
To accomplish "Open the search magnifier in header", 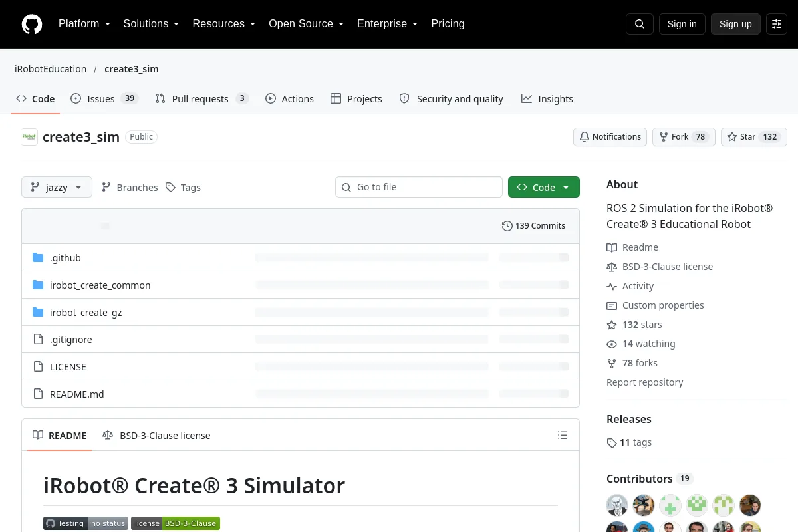I will (x=640, y=24).
